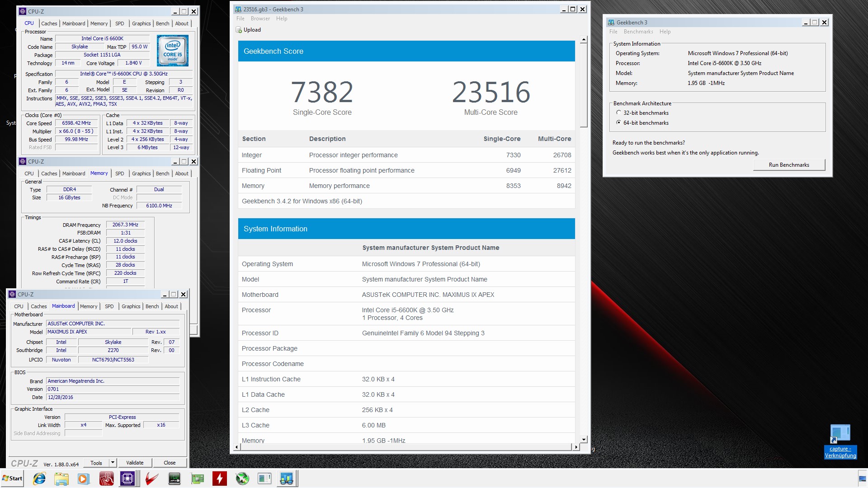This screenshot has width=868, height=488.
Task: Click DRAM Frequency value 2067.3 MHz
Action: point(125,225)
